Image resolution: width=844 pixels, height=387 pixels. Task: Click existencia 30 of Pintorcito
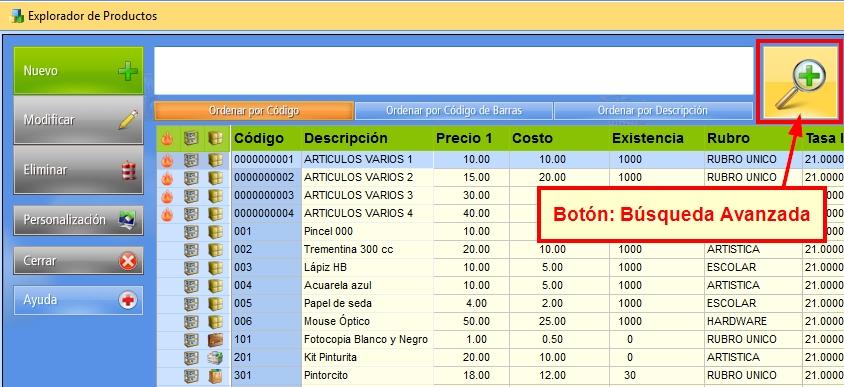coord(656,375)
